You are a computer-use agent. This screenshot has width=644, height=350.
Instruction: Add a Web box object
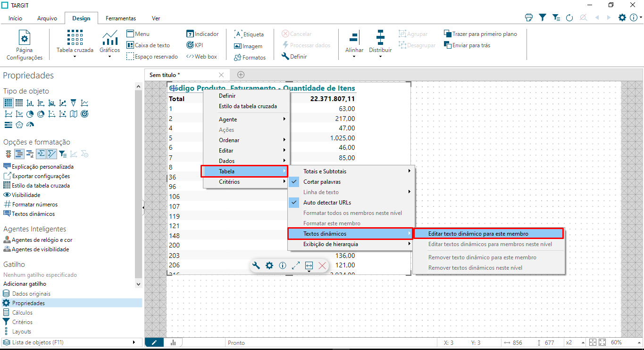pyautogui.click(x=201, y=57)
